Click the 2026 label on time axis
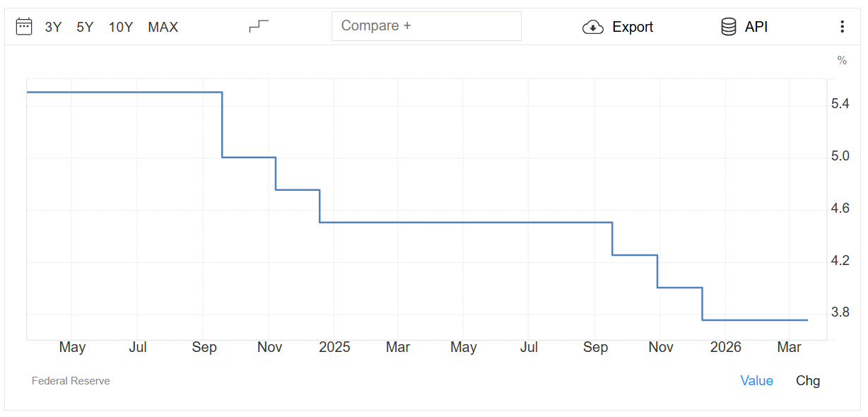Screen dimensions: 868x417 725,347
